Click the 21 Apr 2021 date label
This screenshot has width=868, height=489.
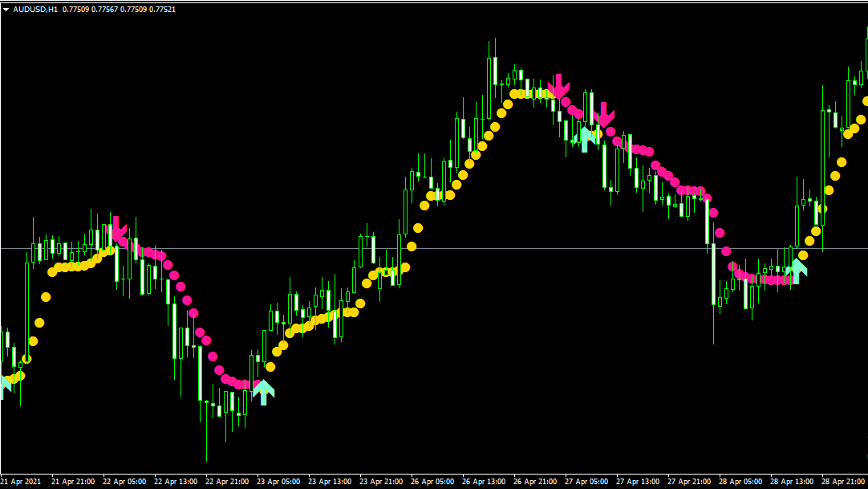(21, 482)
